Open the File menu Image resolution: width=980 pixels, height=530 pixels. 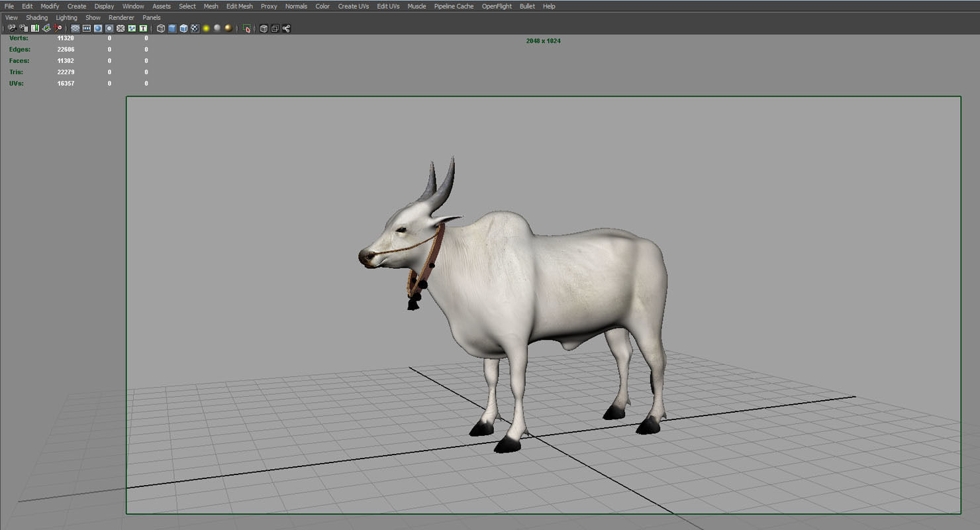9,6
